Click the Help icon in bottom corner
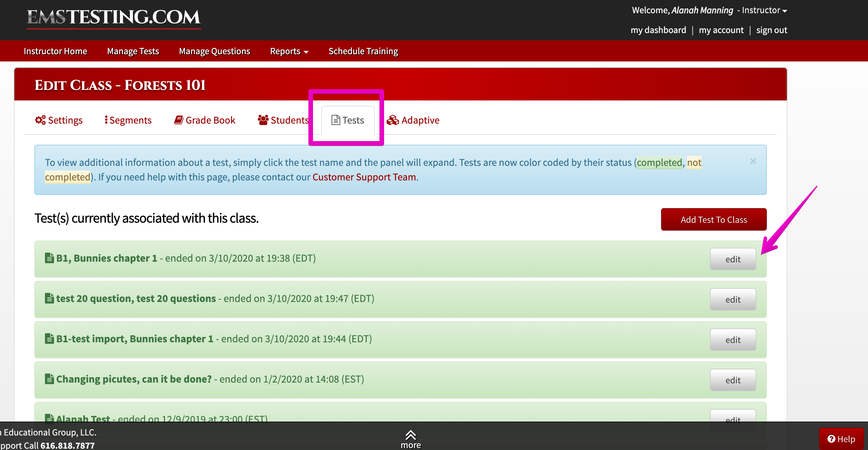The height and width of the screenshot is (450, 868). (831, 438)
